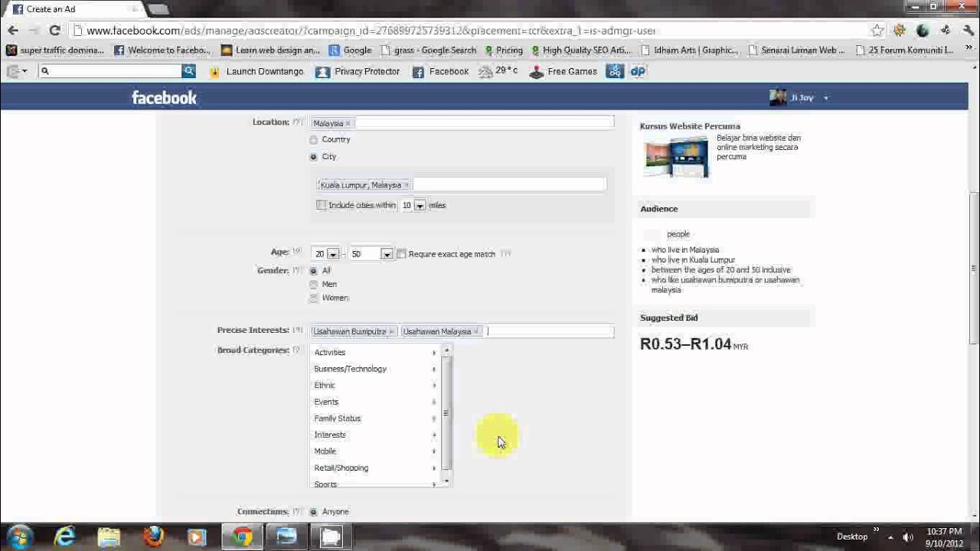Expand the Interests category

click(x=375, y=435)
